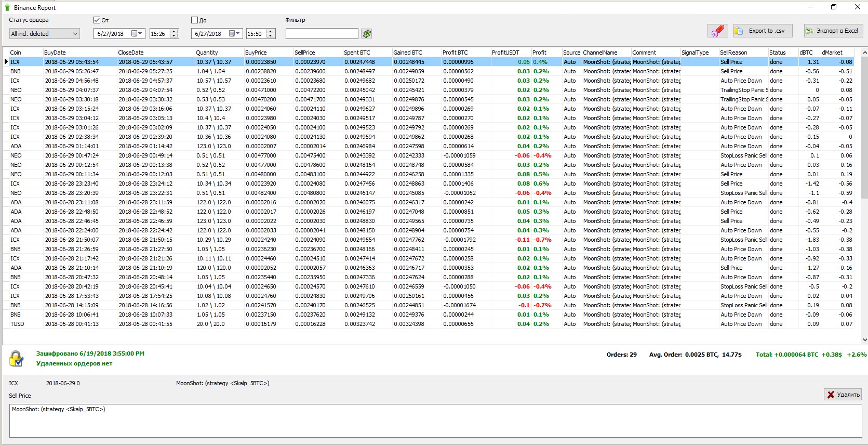Screen dimensions: 868x445
Task: Open settings with the wrench icon button
Action: pyautogui.click(x=717, y=31)
